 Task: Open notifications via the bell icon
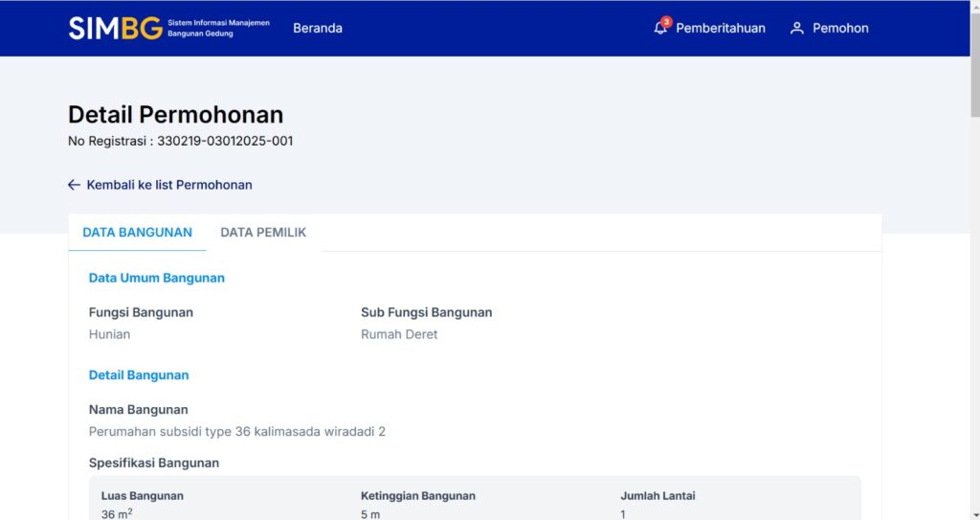click(660, 29)
